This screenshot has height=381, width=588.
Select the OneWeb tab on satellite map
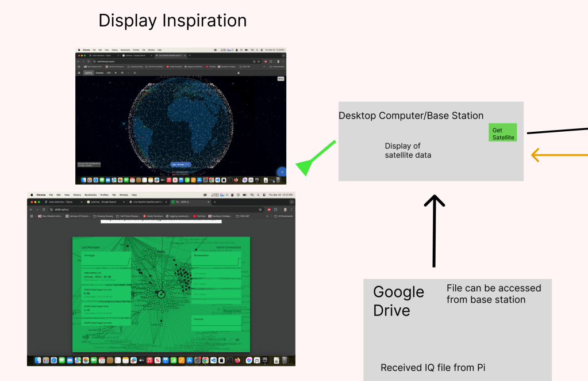coord(99,73)
